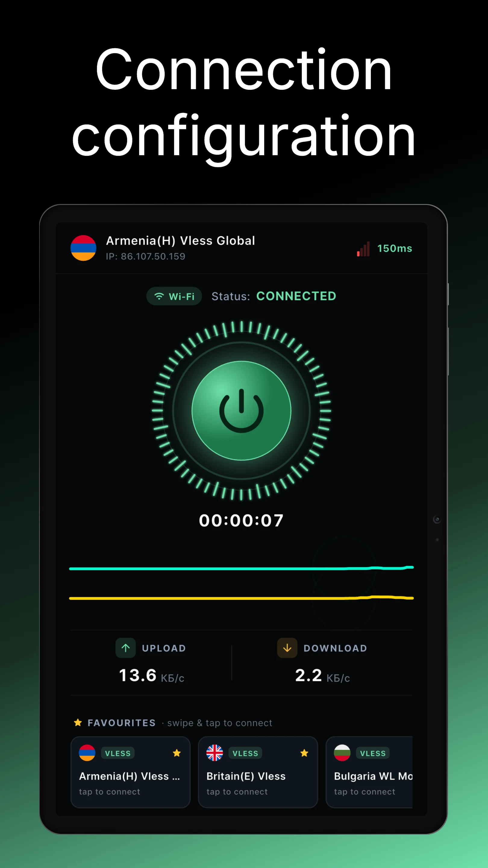The image size is (488, 868).
Task: Click the Wi-Fi network badge
Action: (174, 296)
